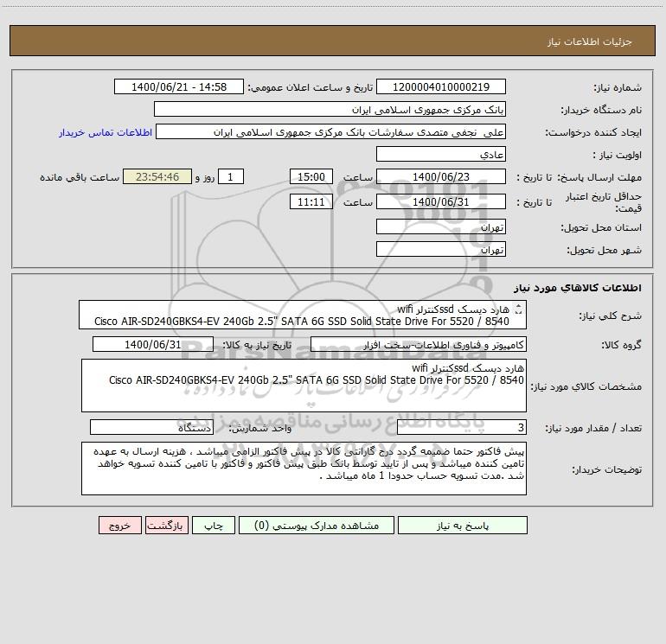The height and width of the screenshot is (644, 666).
Task: Select the شماره نیاز field 1200004010000219
Action: 441,86
